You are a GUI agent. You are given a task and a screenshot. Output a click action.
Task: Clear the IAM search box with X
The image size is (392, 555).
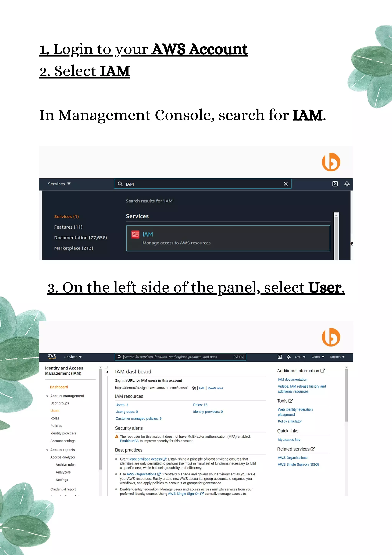pyautogui.click(x=286, y=184)
